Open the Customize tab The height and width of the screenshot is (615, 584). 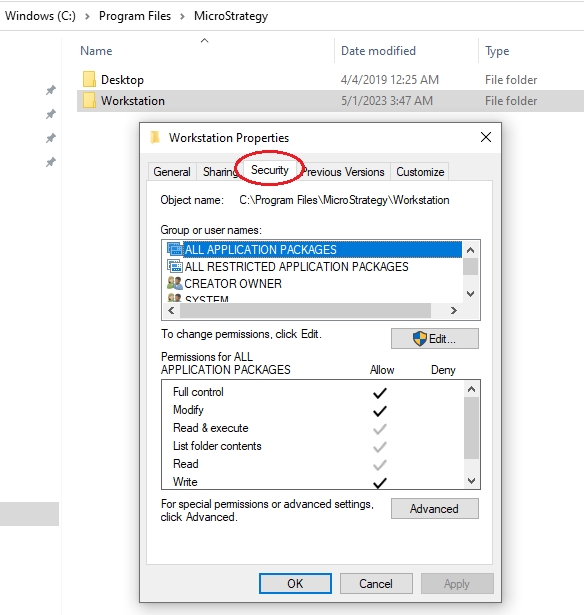(x=420, y=172)
